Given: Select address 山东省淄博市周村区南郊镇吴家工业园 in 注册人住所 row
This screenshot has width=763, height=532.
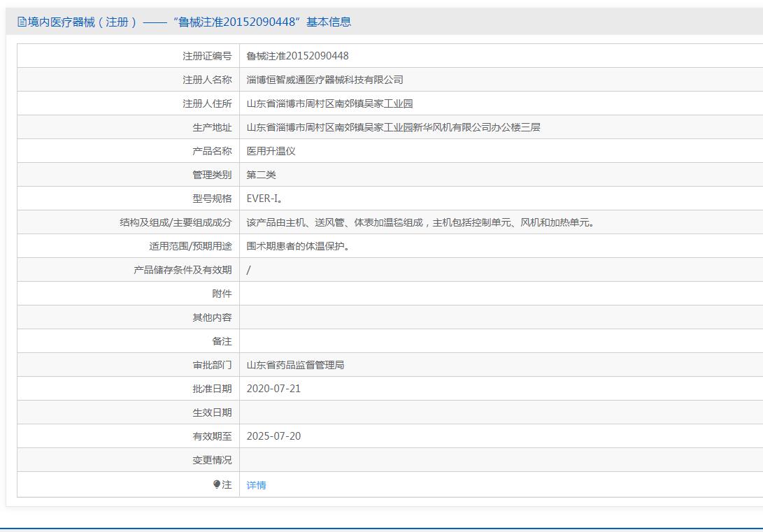Looking at the screenshot, I should click(329, 103).
